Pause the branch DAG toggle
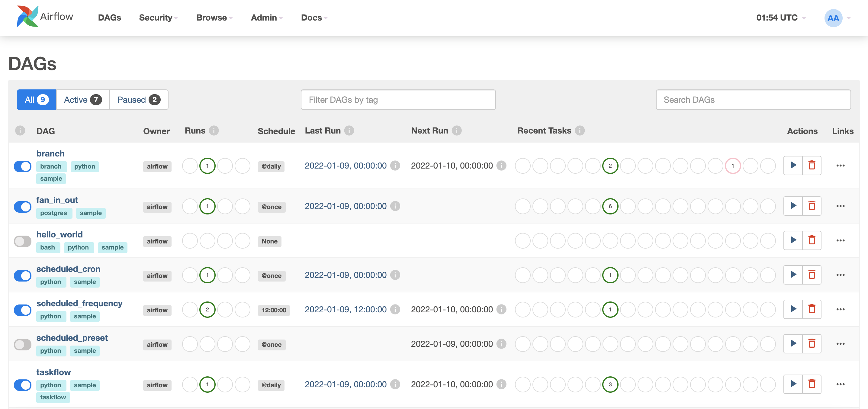Screen dimensions: 868x409 pyautogui.click(x=23, y=166)
